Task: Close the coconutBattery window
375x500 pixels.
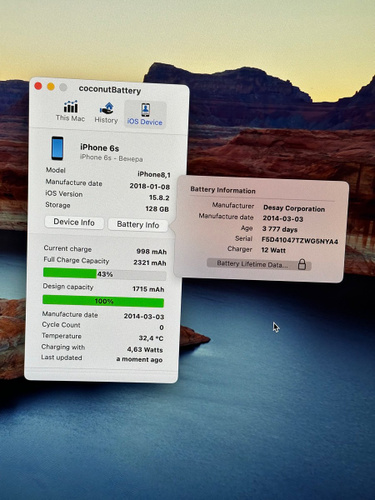Action: tap(38, 86)
